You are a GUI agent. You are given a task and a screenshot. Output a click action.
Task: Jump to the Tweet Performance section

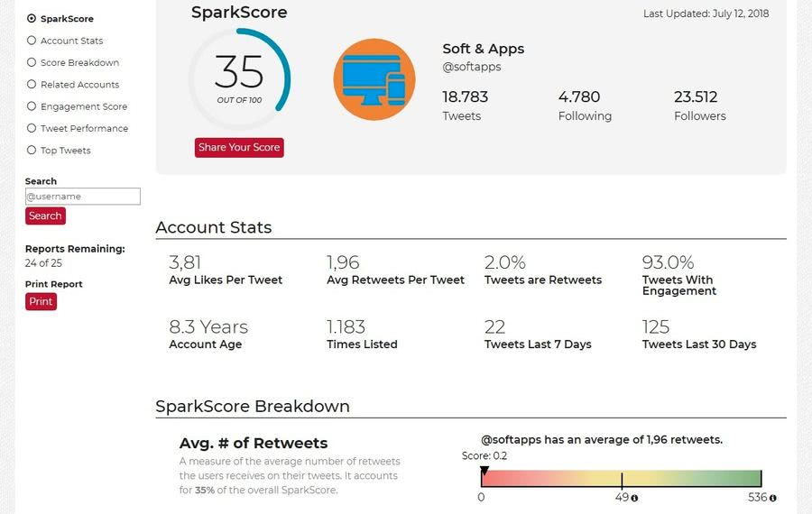coord(78,128)
